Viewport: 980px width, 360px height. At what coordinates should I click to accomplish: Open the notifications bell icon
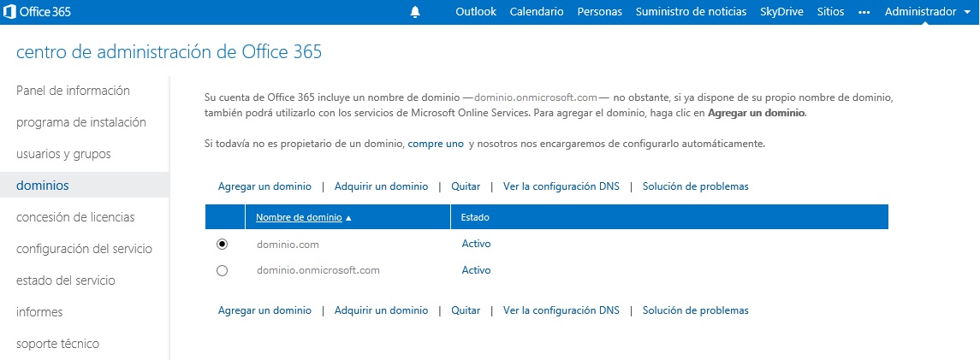click(416, 12)
